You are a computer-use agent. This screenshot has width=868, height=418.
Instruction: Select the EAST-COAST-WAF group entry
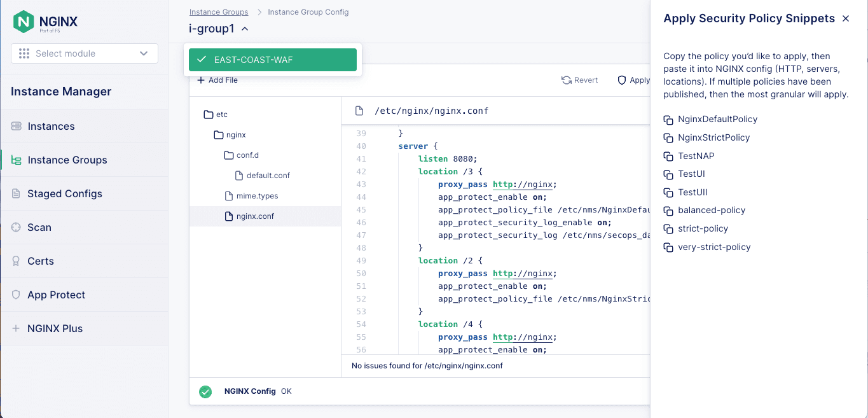(272, 59)
